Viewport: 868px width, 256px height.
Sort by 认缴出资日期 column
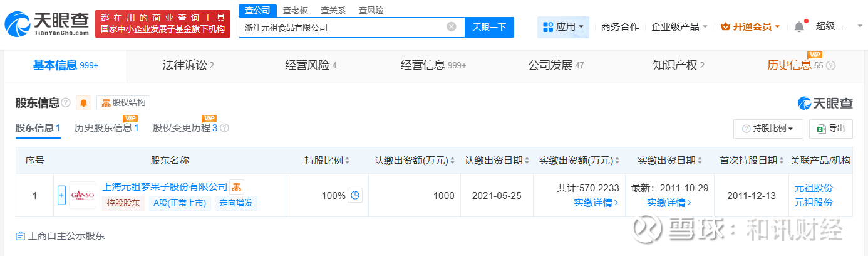tap(527, 161)
